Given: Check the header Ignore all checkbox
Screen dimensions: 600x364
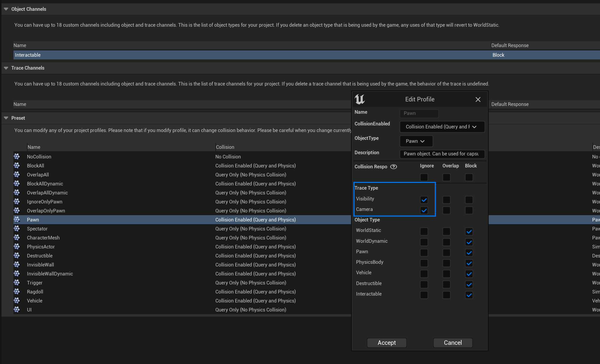Looking at the screenshot, I should (424, 177).
